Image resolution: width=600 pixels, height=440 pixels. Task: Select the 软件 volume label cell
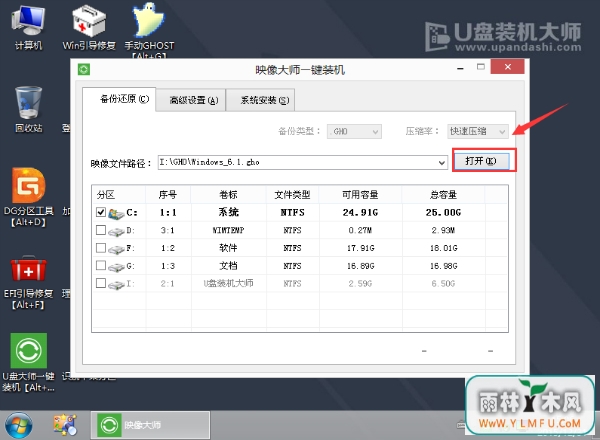[228, 248]
